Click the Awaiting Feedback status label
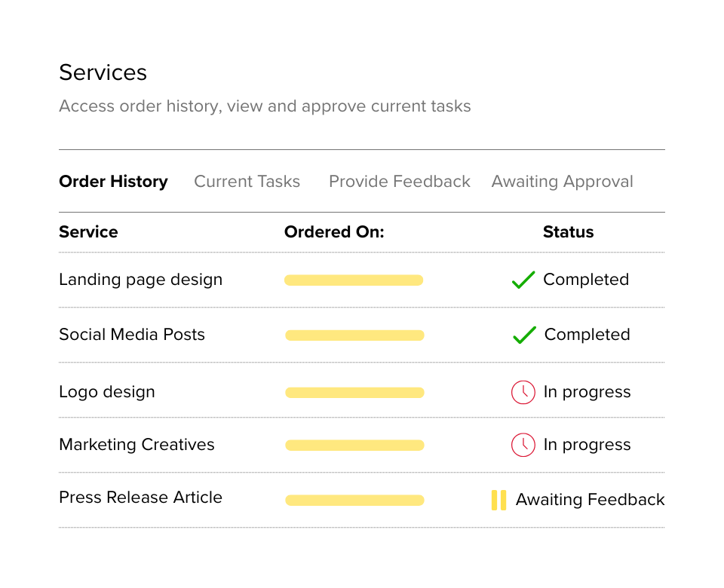 click(x=590, y=500)
